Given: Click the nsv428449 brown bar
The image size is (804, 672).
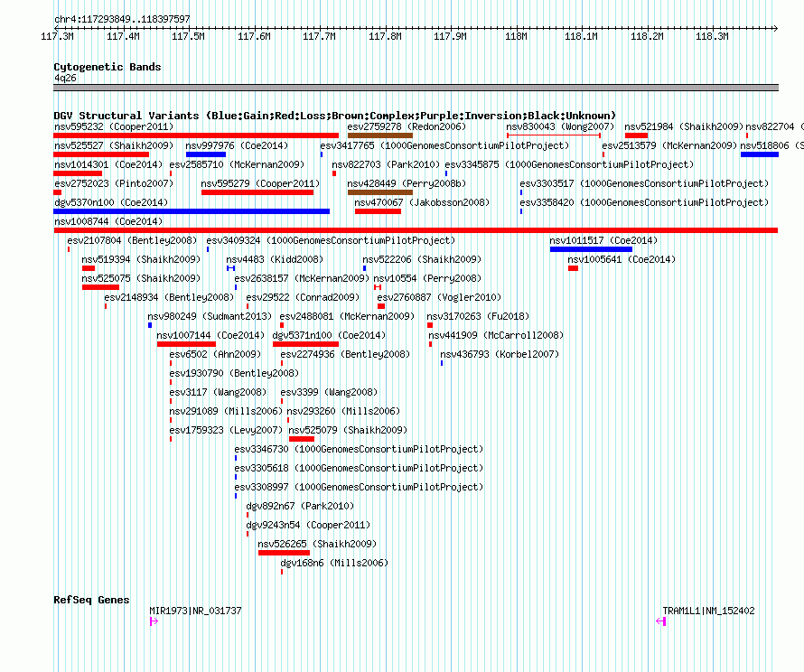Looking at the screenshot, I should (380, 192).
